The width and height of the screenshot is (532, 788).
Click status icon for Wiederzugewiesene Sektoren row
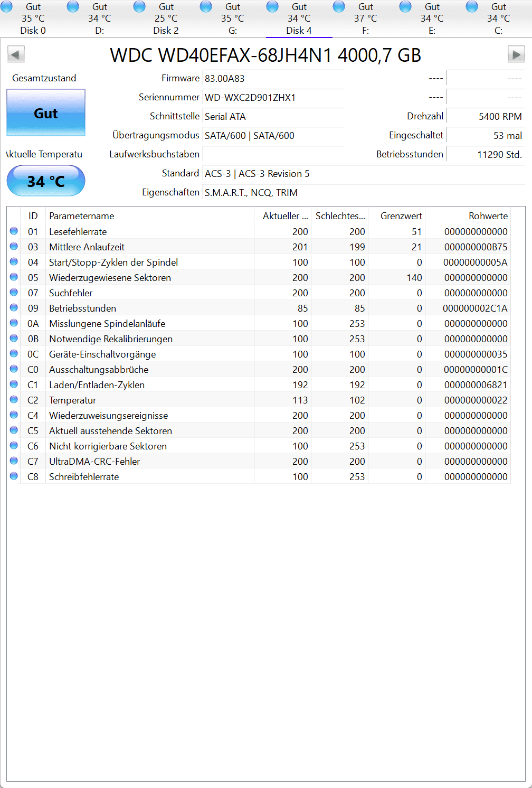click(14, 277)
